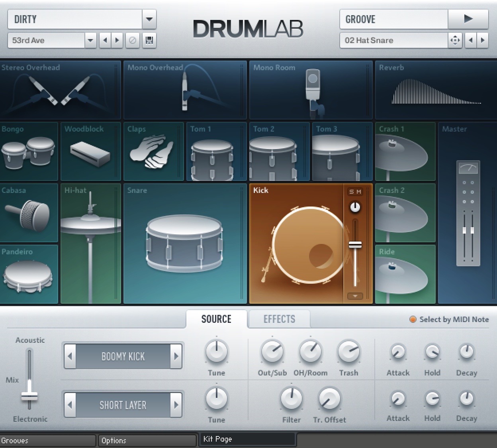Click the Kick volume fader
Image resolution: width=497 pixels, height=448 pixels.
[355, 245]
